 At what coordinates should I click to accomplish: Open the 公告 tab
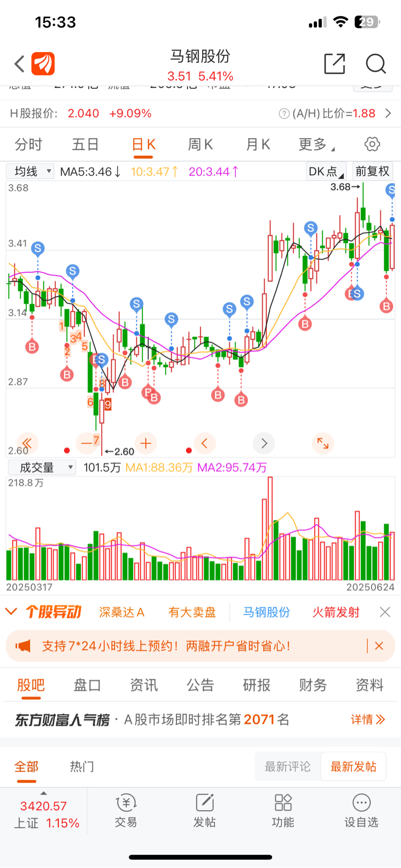coord(200,685)
